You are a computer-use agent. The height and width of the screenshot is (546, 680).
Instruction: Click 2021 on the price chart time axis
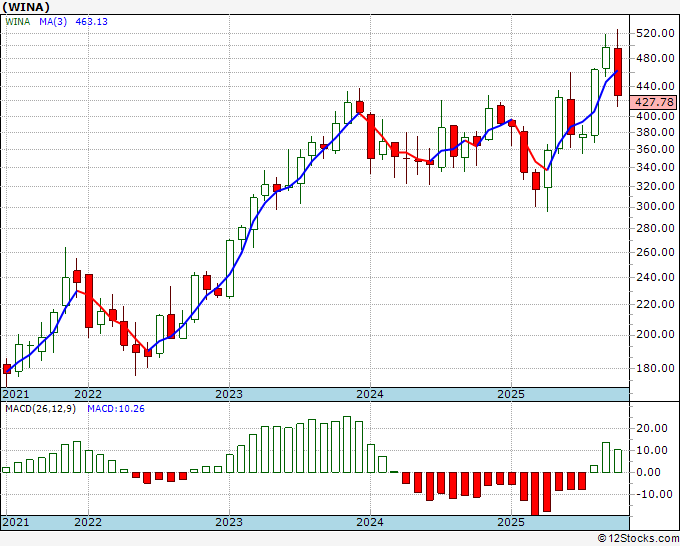[16, 394]
